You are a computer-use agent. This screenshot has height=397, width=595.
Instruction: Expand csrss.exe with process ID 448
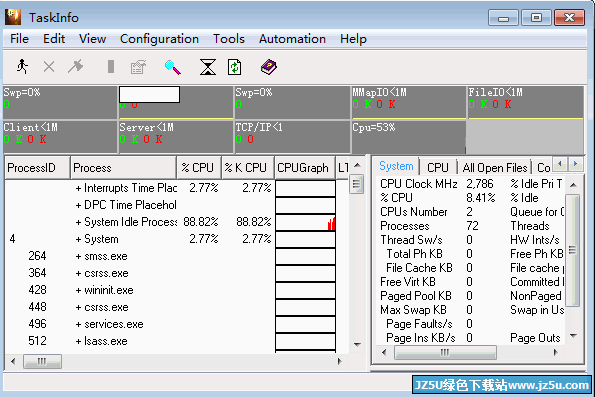pyautogui.click(x=78, y=307)
